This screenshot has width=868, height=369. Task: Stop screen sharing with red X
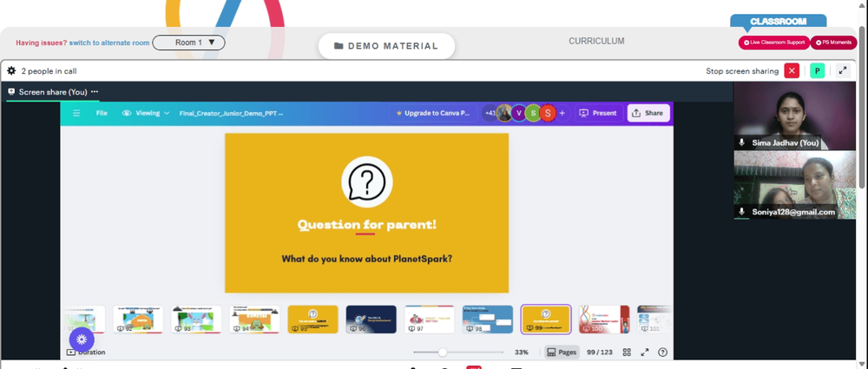792,71
